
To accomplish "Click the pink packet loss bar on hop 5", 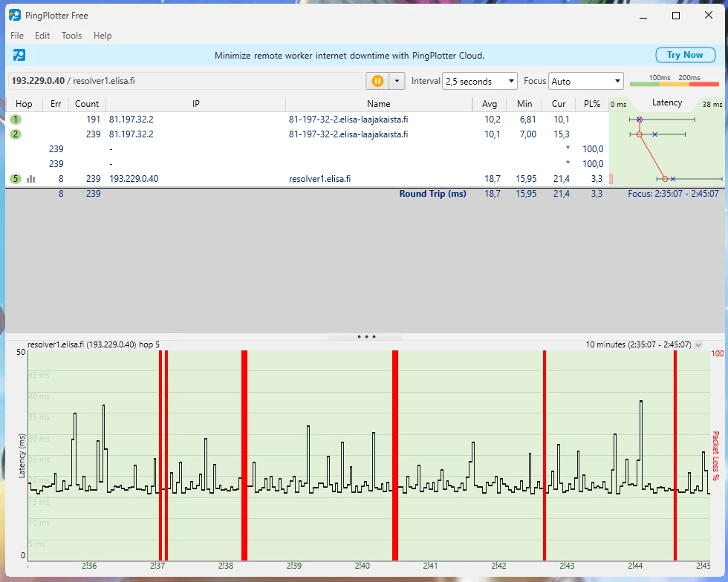I will [x=611, y=179].
